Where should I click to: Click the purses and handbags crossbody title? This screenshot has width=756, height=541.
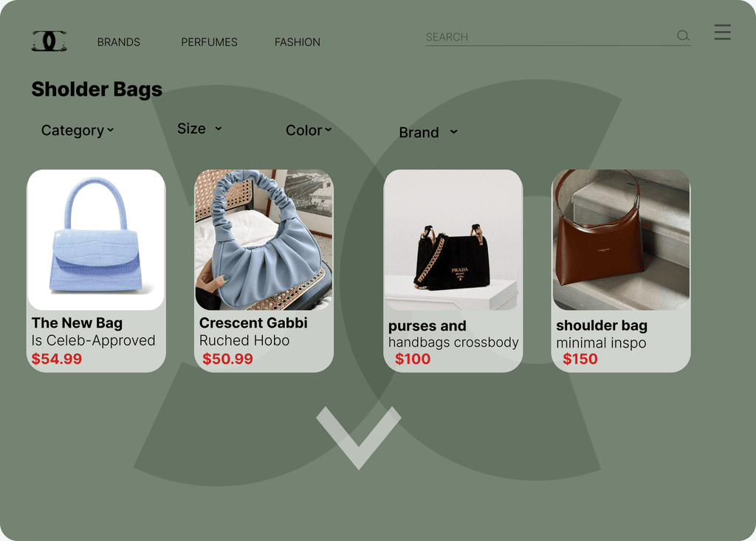click(453, 334)
